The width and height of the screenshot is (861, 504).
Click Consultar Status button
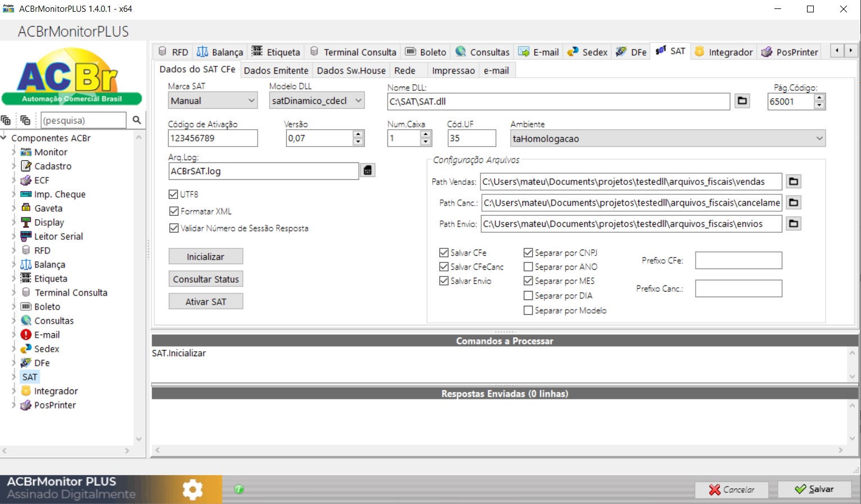206,279
